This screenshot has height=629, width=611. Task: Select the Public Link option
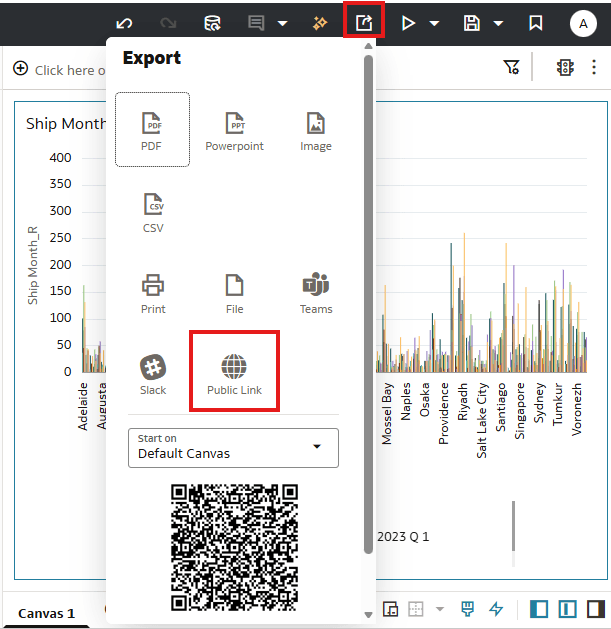point(234,375)
